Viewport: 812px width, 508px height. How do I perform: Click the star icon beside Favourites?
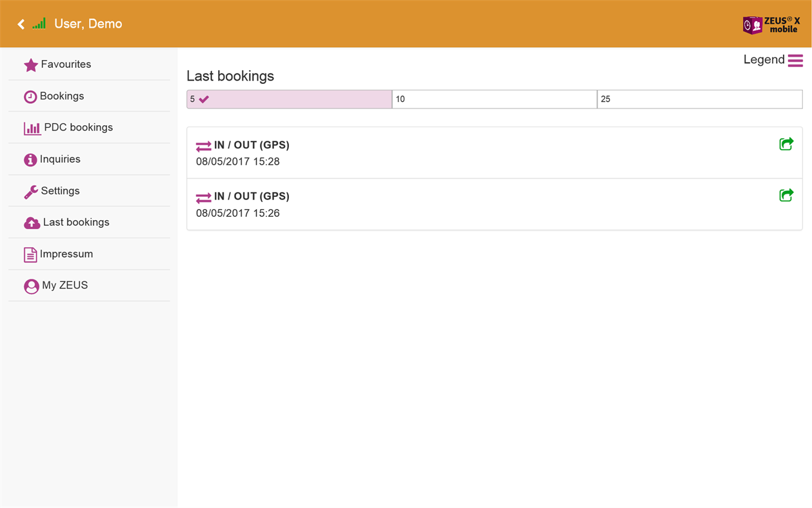tap(30, 65)
